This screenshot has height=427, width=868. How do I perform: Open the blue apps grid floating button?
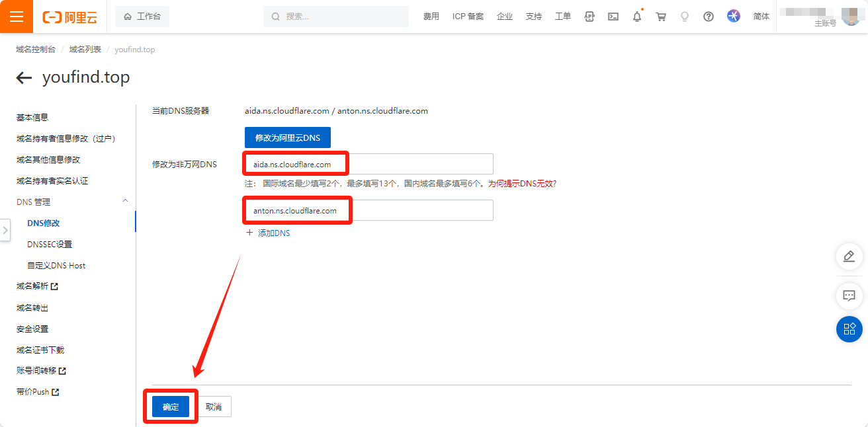(849, 329)
